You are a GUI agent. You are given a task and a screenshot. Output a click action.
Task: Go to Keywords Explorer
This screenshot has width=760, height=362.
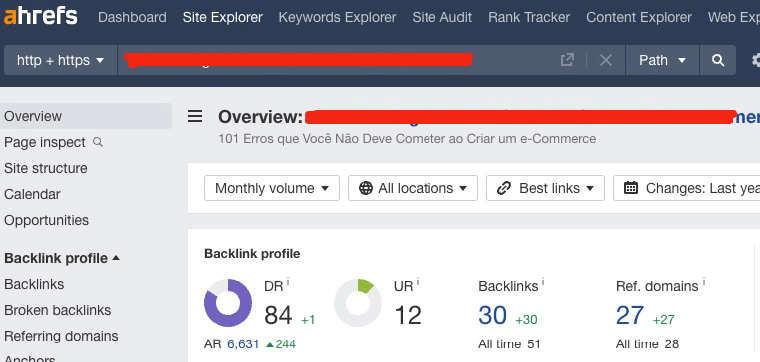337,17
